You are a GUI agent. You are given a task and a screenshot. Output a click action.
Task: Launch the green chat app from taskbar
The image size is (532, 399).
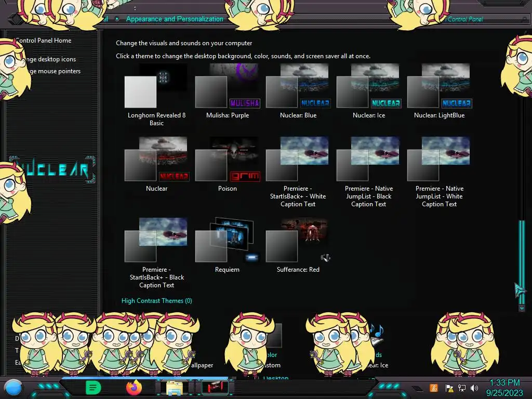(x=94, y=388)
